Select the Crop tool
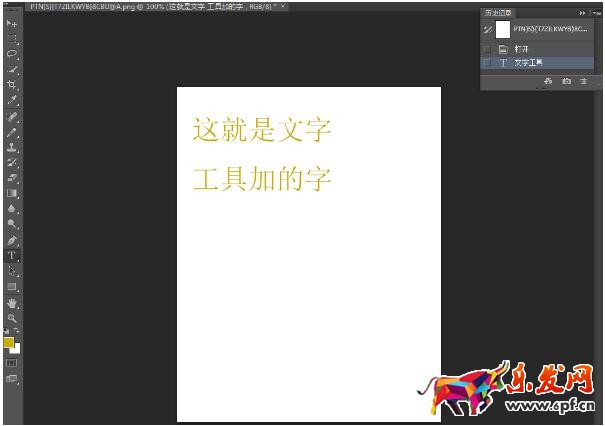Screen dimensions: 605x426 [x=12, y=85]
